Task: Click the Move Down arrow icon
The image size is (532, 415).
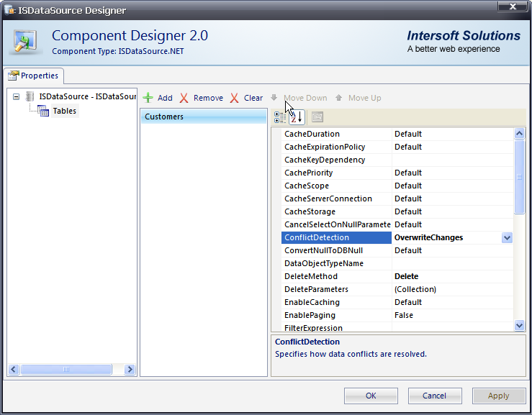Action: pos(274,98)
